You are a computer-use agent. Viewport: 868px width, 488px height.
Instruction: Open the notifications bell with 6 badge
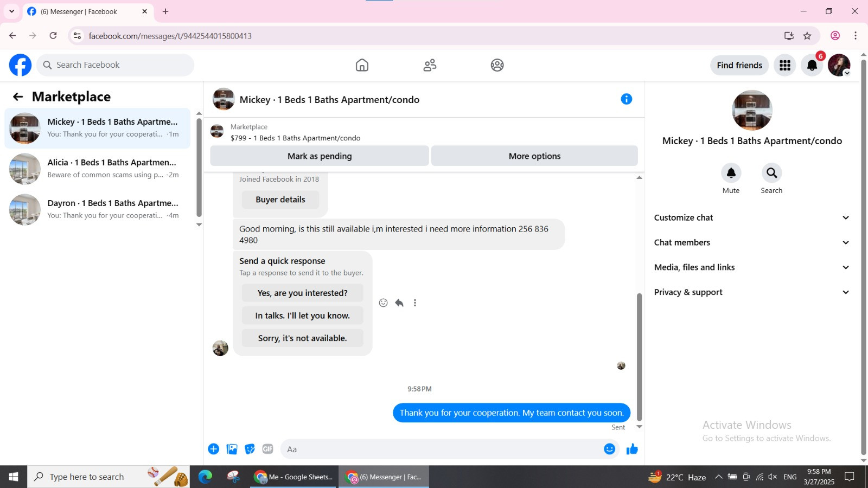[812, 65]
